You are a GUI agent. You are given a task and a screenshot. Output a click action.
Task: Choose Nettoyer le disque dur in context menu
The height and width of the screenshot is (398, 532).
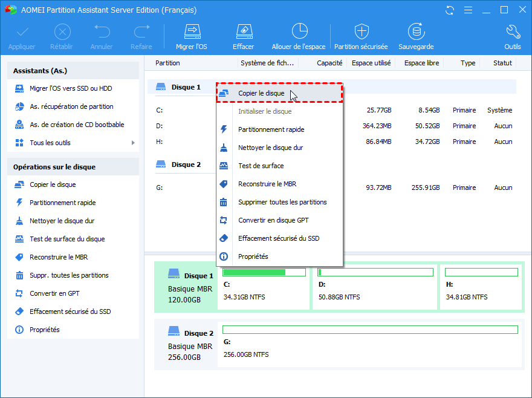(279, 148)
